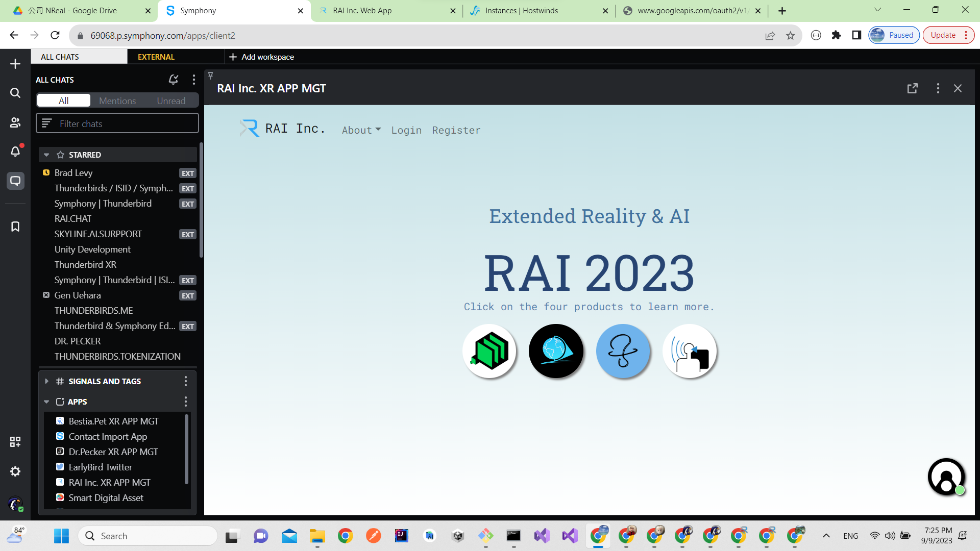This screenshot has height=551, width=980.
Task: Expand the SIGNALS AND TAGS section
Action: click(x=46, y=381)
